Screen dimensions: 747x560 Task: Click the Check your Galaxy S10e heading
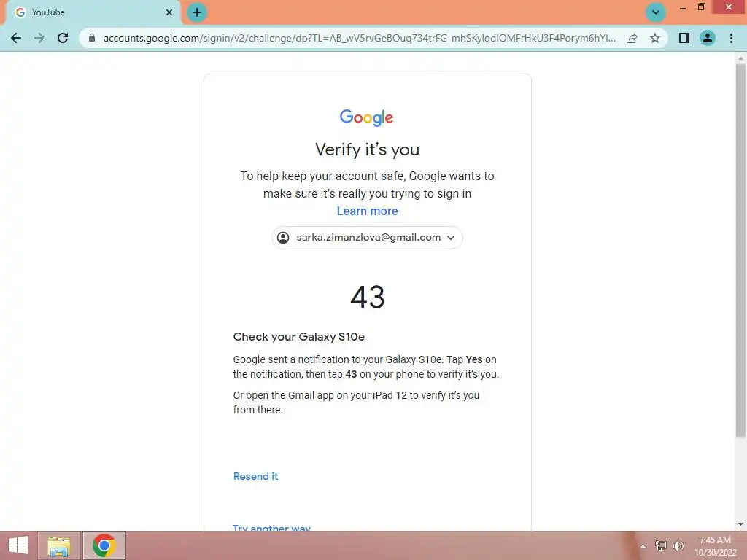[x=298, y=337]
